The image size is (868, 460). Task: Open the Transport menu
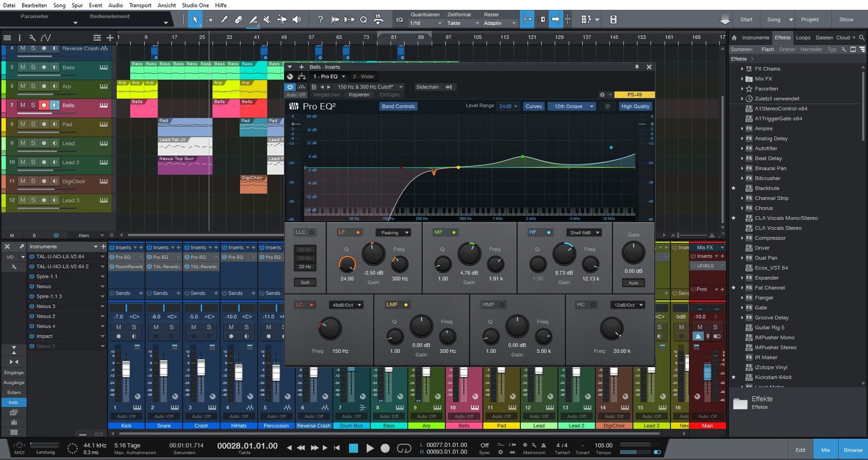pyautogui.click(x=140, y=5)
